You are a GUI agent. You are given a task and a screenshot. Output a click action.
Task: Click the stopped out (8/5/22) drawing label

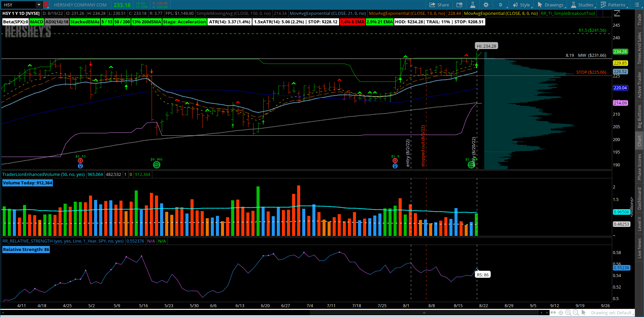(423, 146)
